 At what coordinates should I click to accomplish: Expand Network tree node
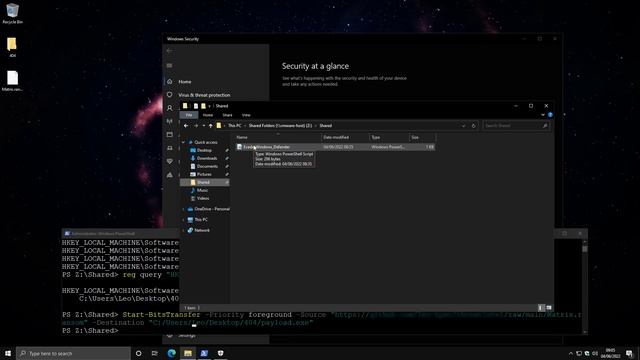(183, 230)
